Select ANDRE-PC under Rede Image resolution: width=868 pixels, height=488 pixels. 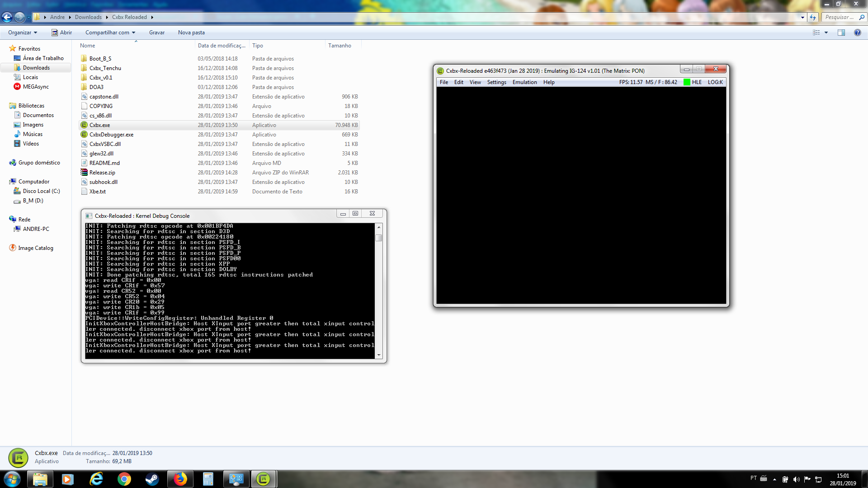point(32,229)
